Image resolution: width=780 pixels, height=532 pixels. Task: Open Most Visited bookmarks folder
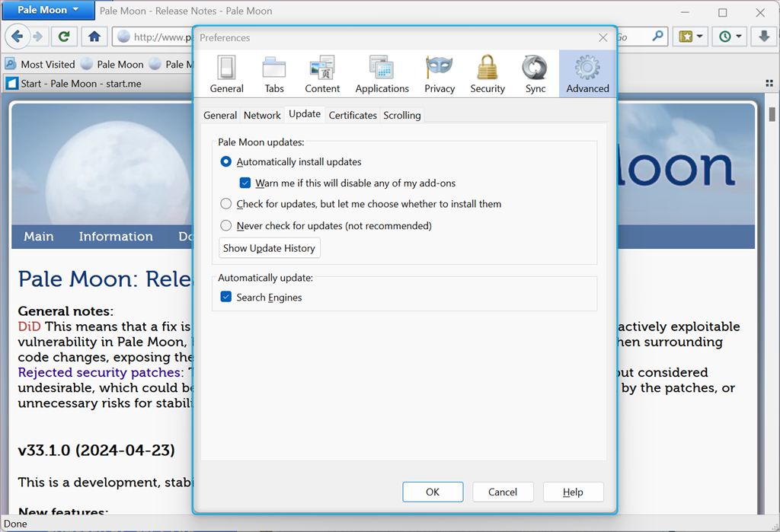(40, 64)
